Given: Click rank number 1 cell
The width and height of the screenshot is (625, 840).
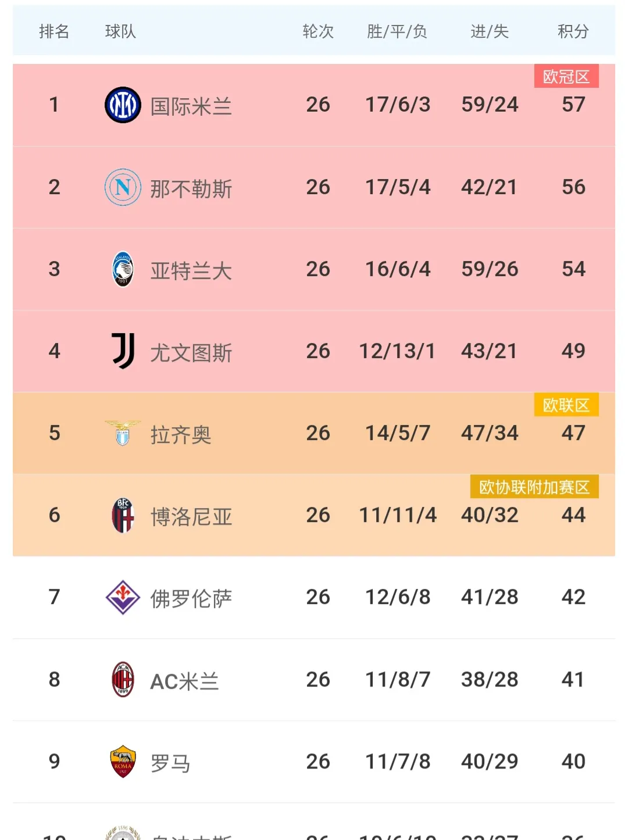Looking at the screenshot, I should [54, 105].
